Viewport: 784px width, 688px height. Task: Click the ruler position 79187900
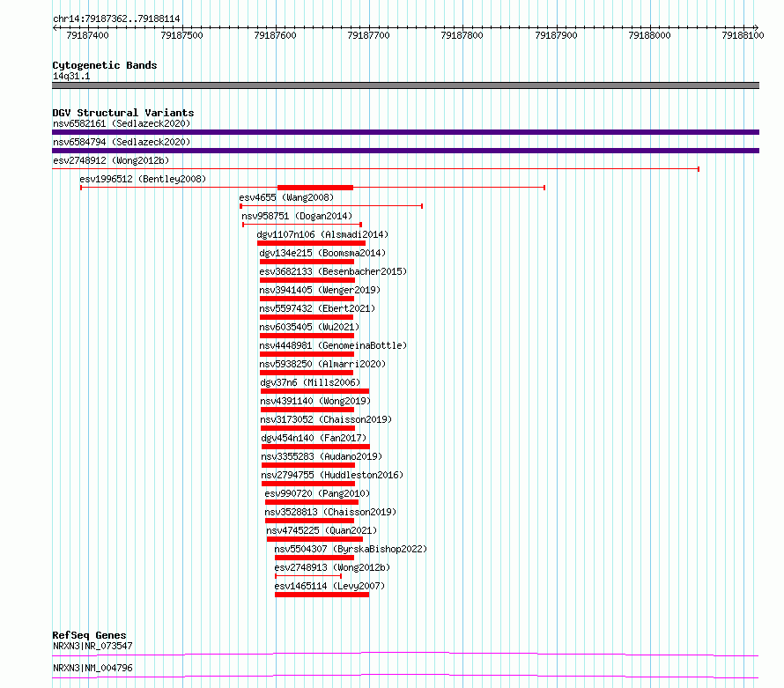click(x=556, y=35)
